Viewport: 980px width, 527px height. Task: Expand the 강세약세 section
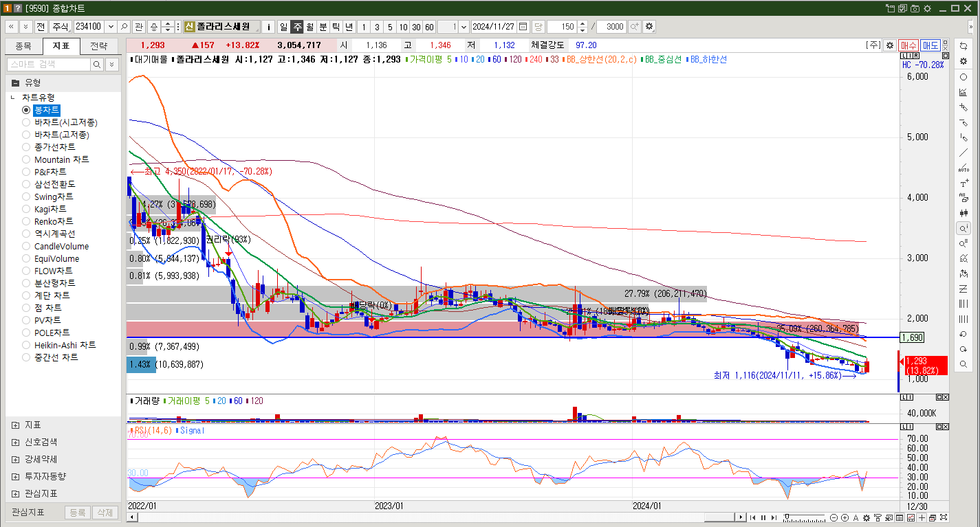click(15, 459)
